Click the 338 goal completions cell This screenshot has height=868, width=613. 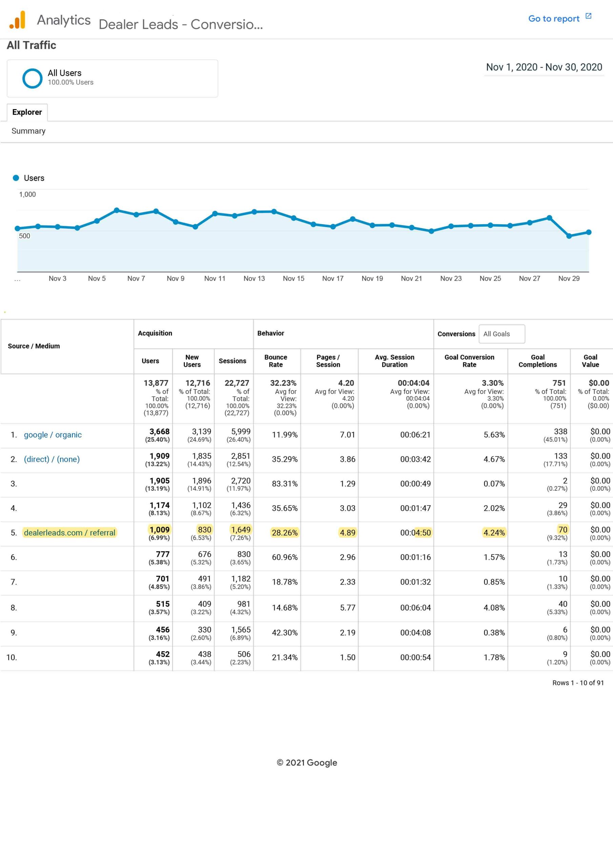coord(560,432)
